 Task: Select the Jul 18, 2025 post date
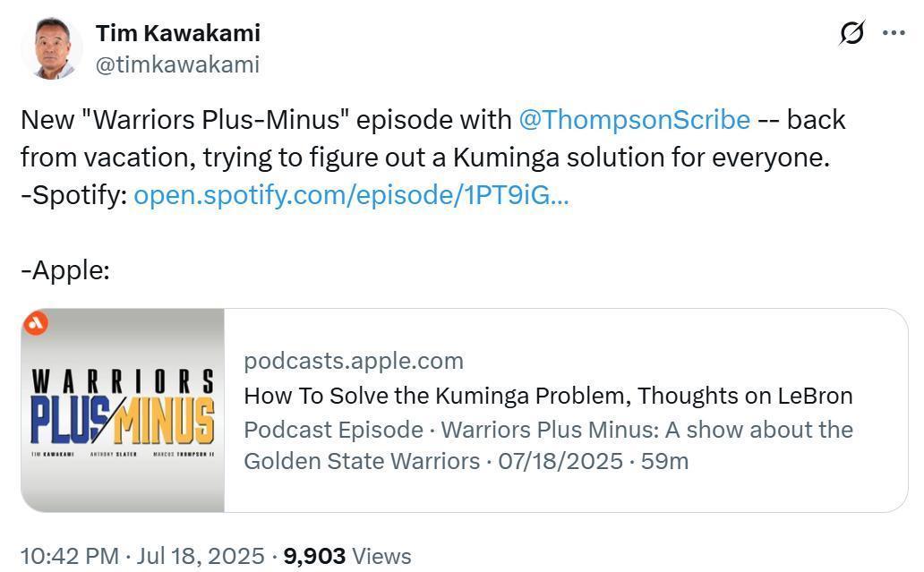click(201, 556)
